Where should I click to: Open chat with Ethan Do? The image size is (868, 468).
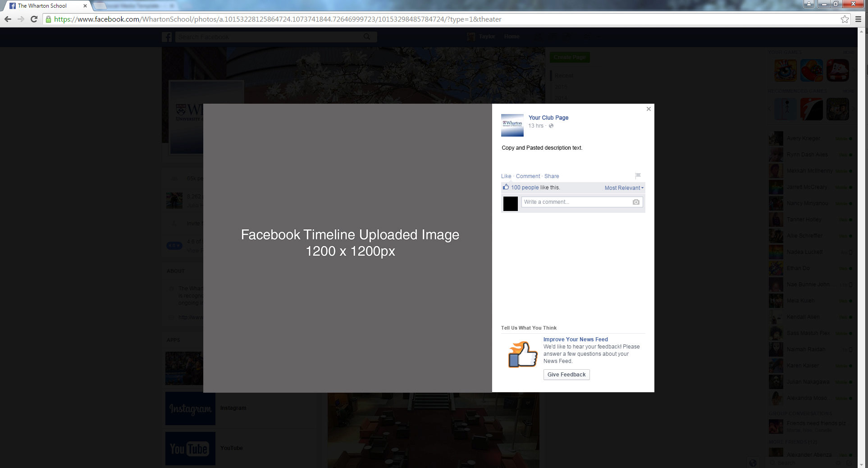click(811, 268)
